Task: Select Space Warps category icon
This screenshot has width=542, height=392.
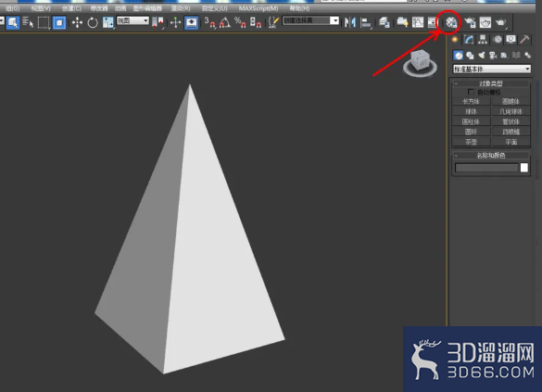Action: click(516, 56)
